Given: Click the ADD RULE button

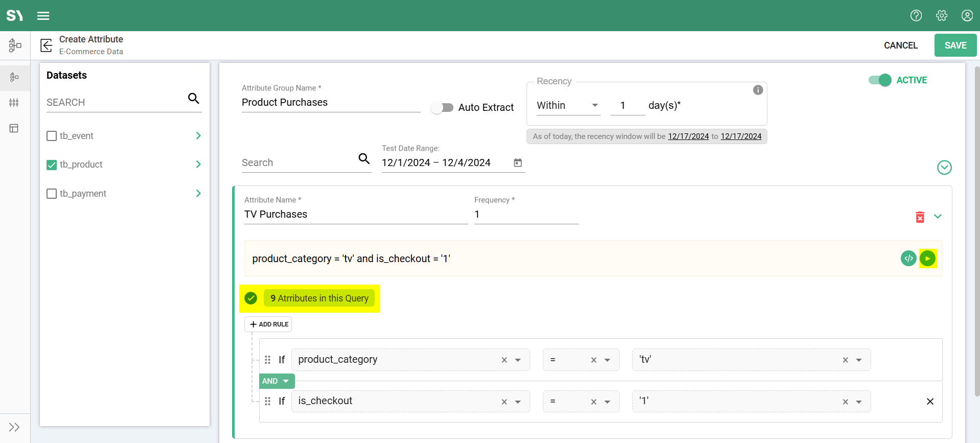Looking at the screenshot, I should [x=268, y=324].
